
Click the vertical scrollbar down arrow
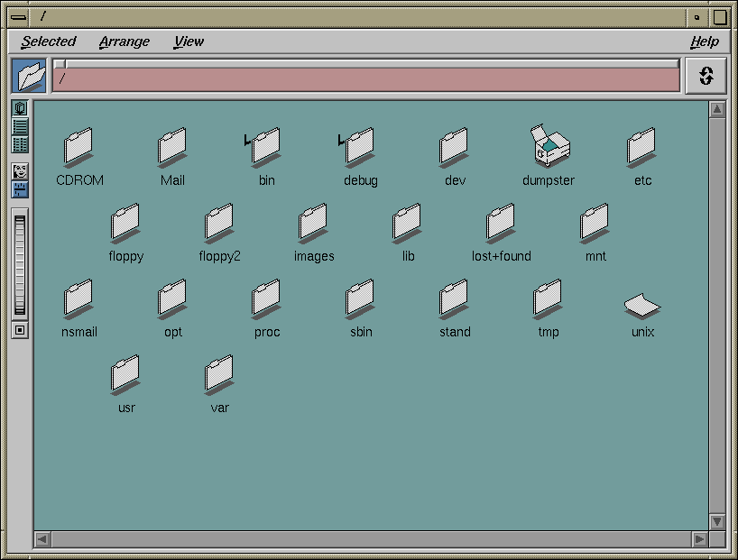tap(717, 521)
